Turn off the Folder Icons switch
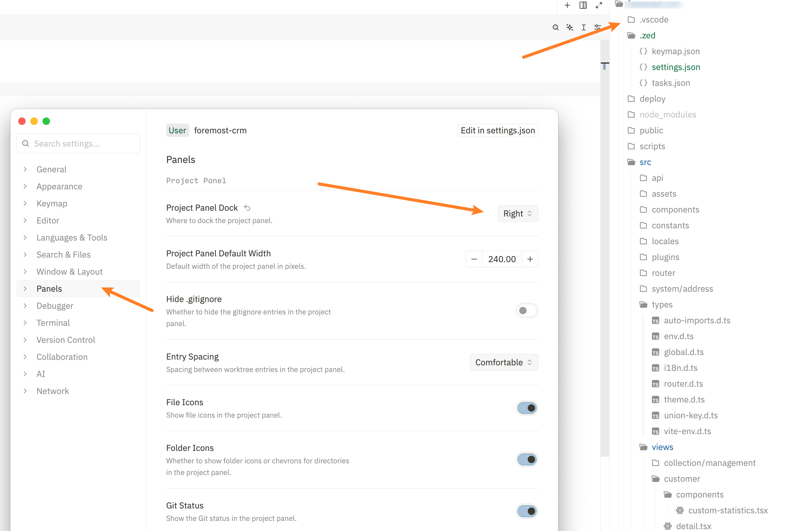This screenshot has width=812, height=531. (527, 459)
